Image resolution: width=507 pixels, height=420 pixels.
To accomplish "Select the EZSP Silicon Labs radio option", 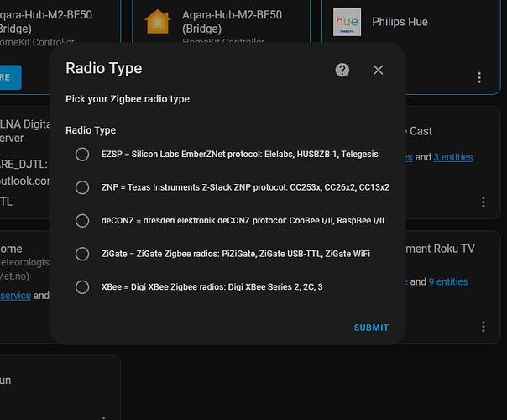I will [82, 155].
